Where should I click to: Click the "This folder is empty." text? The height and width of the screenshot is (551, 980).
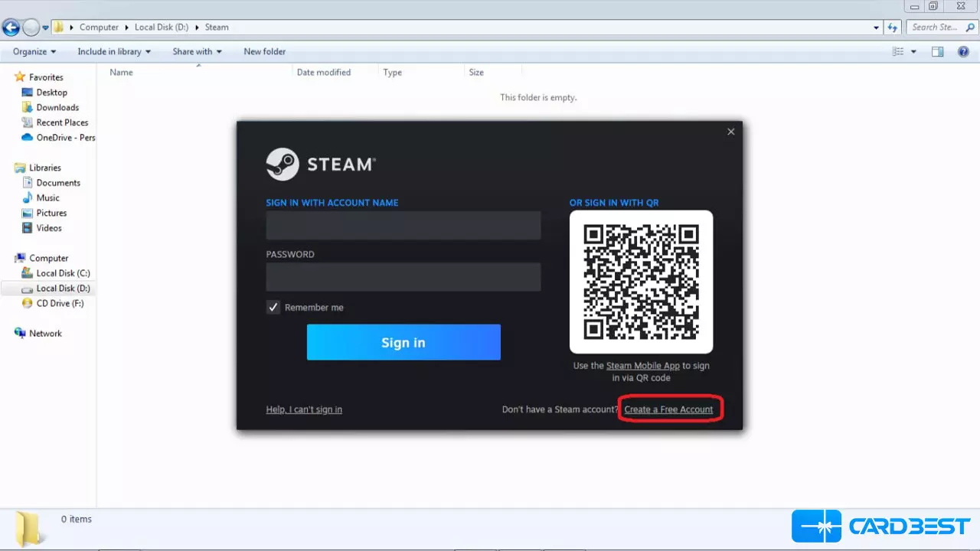538,97
